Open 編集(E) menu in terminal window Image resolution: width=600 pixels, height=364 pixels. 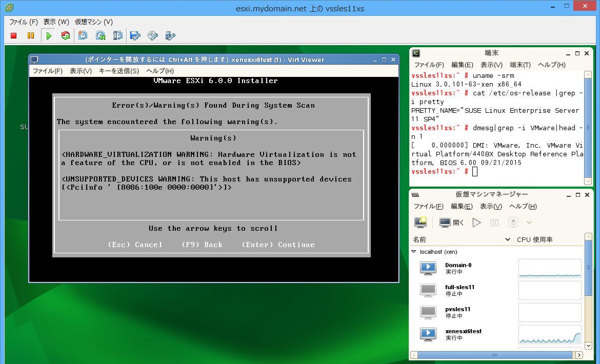click(x=462, y=65)
